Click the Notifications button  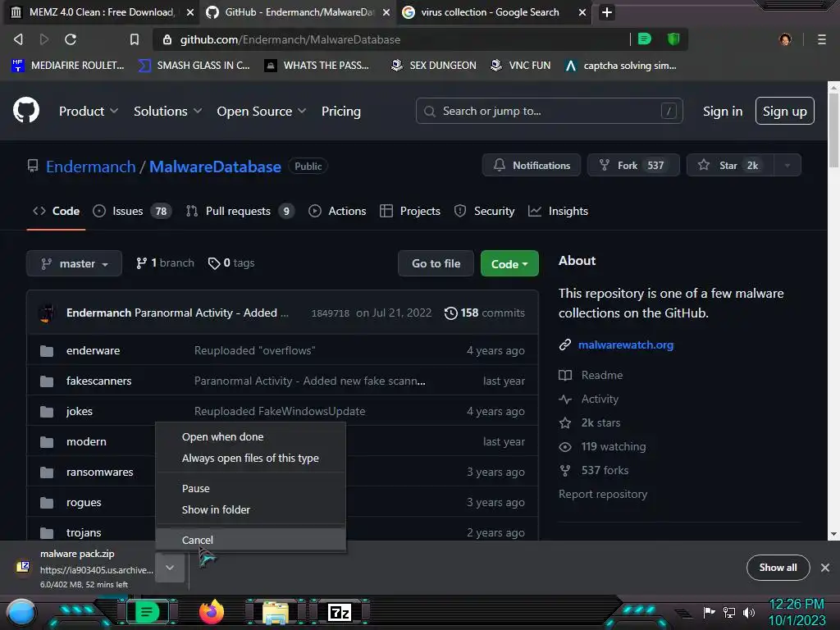(x=532, y=166)
